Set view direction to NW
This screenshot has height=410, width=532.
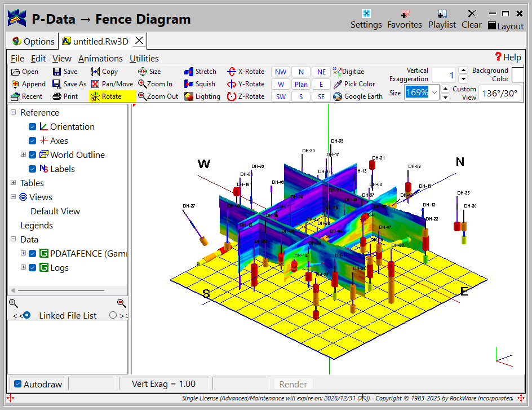pos(281,72)
